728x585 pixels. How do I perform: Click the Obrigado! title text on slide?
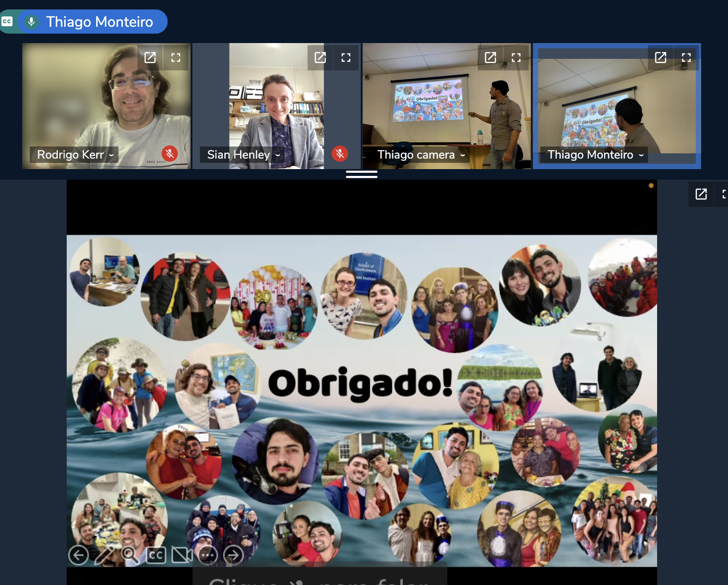tap(360, 383)
